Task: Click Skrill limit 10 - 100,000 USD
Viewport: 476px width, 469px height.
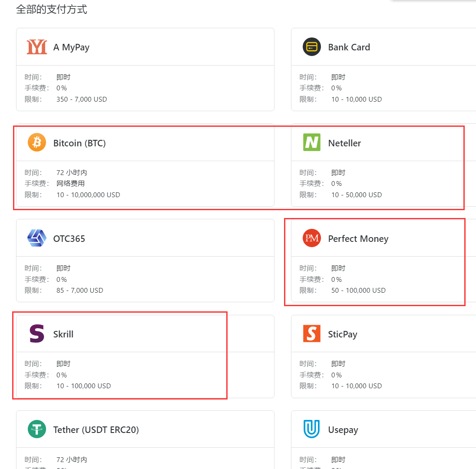Action: pyautogui.click(x=84, y=386)
